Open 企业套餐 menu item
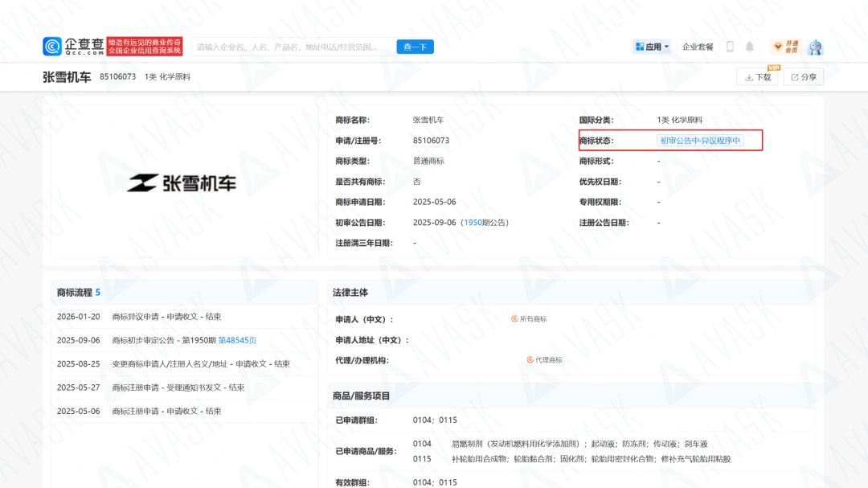This screenshot has height=488, width=868. (x=698, y=47)
